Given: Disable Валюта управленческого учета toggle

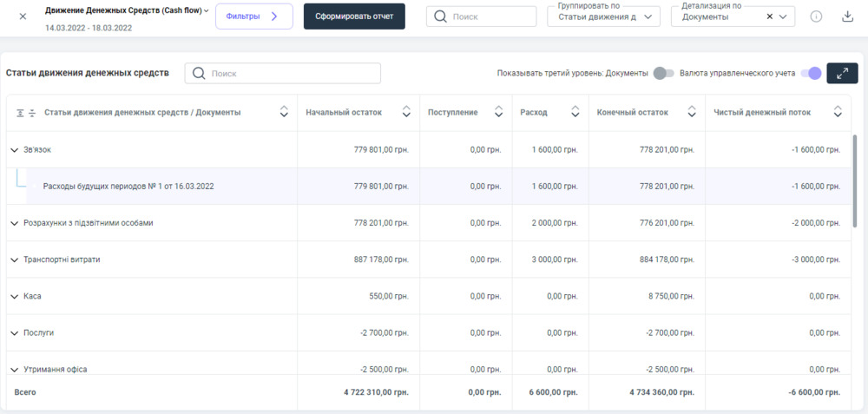Looking at the screenshot, I should 811,74.
